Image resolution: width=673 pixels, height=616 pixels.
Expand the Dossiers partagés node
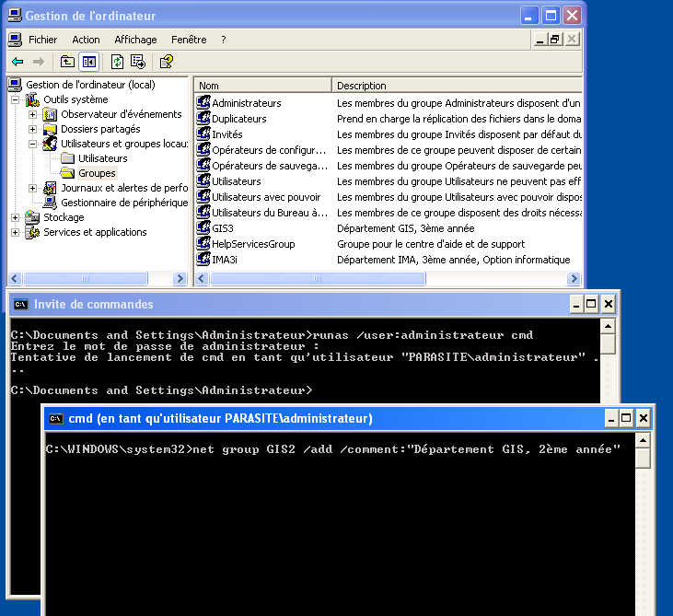point(32,129)
